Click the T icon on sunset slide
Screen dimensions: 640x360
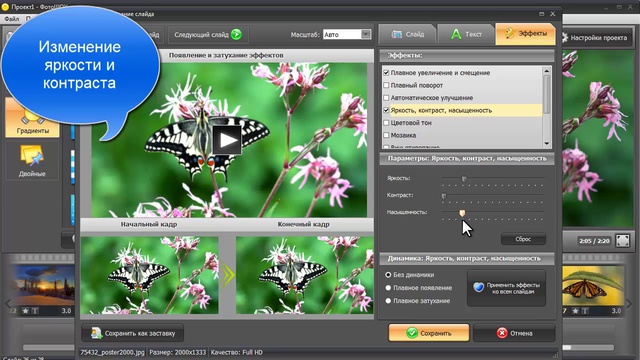35,311
